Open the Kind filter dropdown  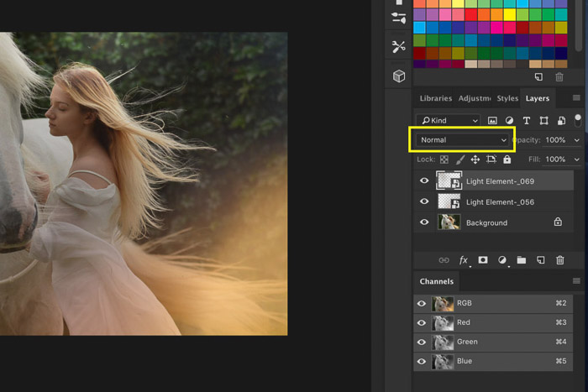click(448, 120)
